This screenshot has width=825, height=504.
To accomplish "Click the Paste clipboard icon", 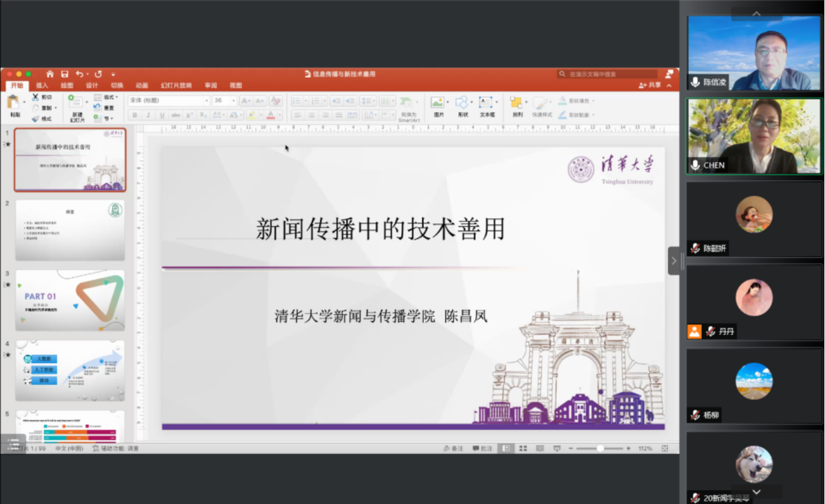I will (x=13, y=102).
